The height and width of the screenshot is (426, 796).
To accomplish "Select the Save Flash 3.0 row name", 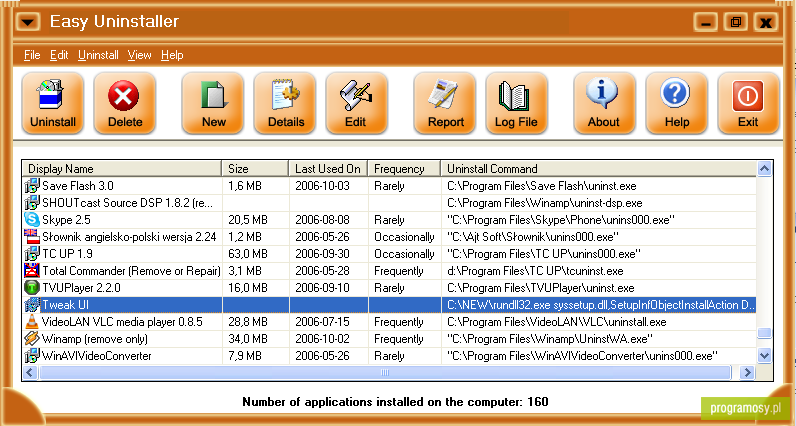I will [78, 186].
